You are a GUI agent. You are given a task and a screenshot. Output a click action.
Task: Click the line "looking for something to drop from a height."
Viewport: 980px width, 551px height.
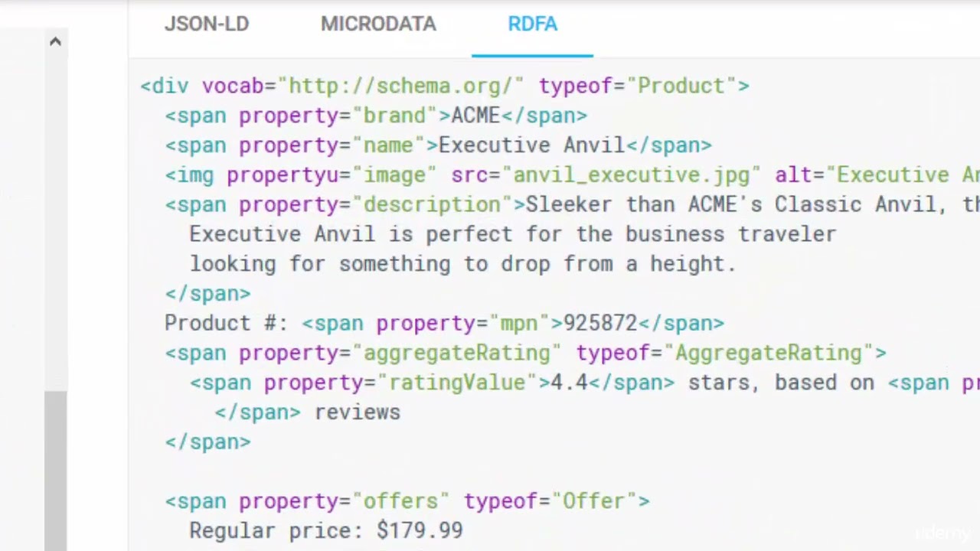[462, 264]
